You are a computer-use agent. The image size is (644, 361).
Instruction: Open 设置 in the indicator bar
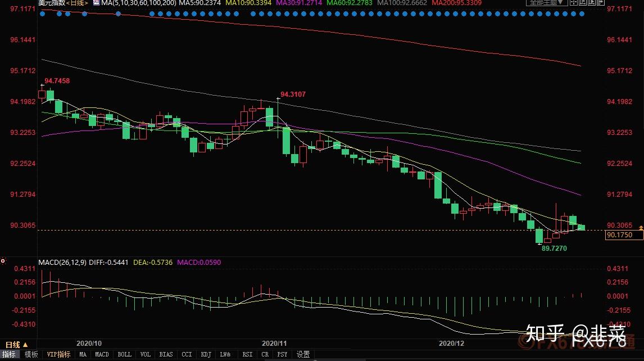click(303, 355)
